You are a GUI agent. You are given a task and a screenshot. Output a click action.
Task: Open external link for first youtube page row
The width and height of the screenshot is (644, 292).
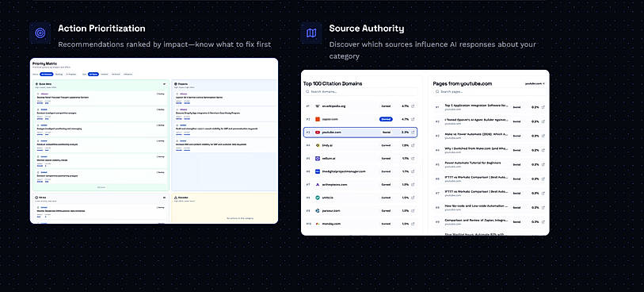point(543,107)
